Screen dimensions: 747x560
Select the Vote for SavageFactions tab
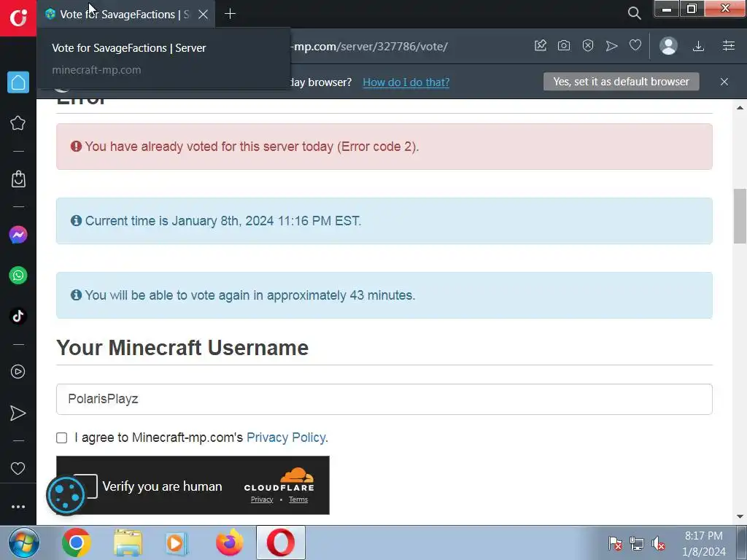(125, 15)
